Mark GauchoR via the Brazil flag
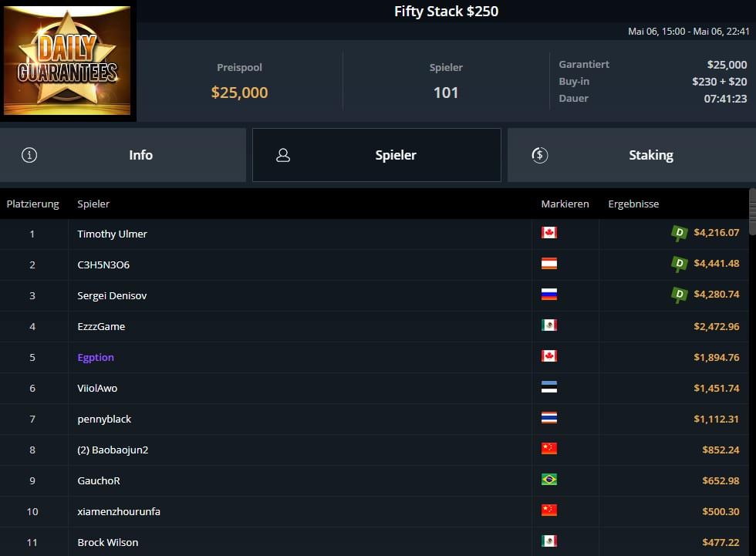 (549, 480)
